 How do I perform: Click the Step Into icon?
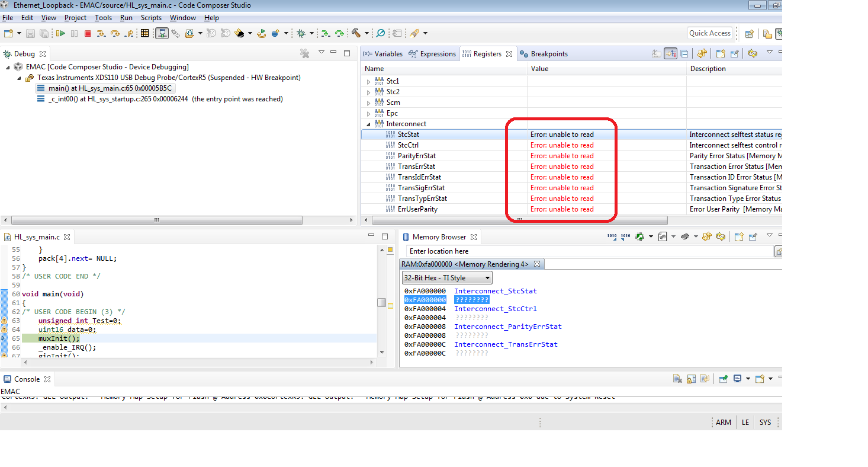coord(101,33)
